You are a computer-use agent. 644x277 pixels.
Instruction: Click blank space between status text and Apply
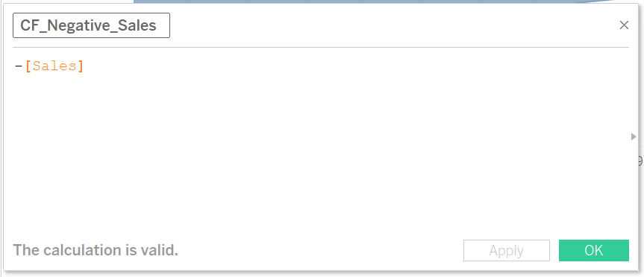(x=320, y=250)
